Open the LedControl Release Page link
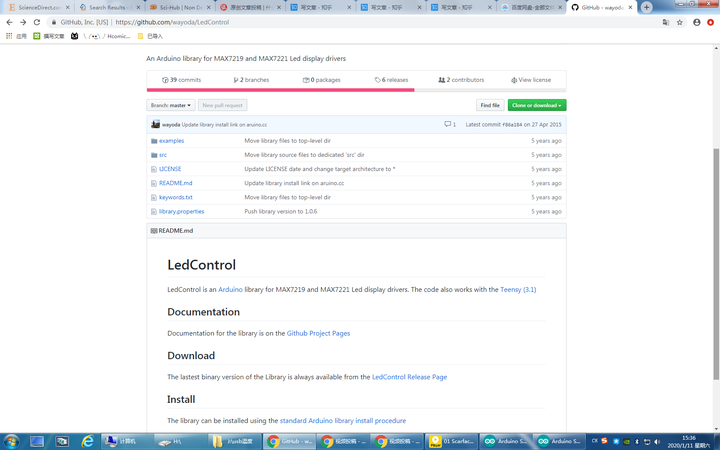 coord(409,377)
